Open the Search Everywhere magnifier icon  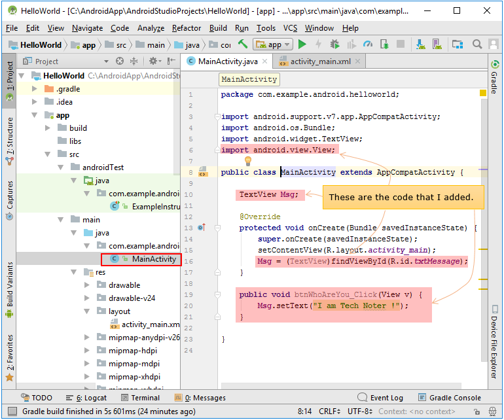477,44
